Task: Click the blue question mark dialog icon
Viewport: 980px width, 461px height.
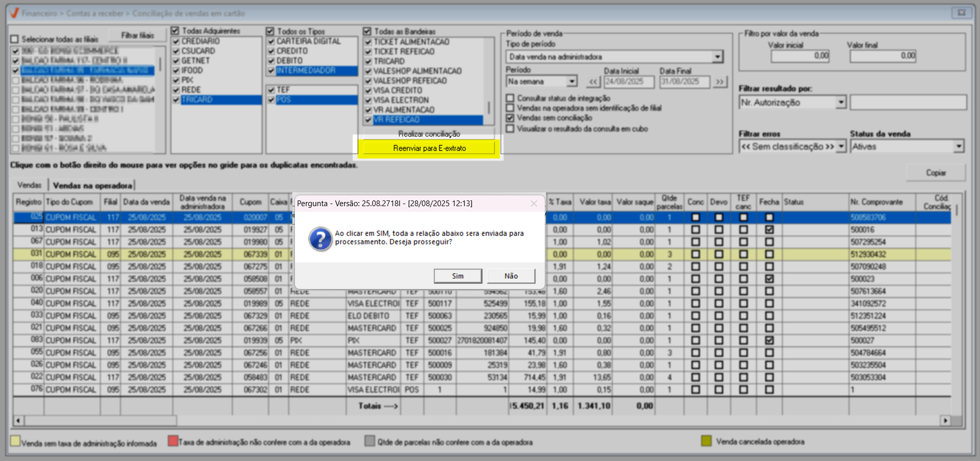Action: (320, 239)
